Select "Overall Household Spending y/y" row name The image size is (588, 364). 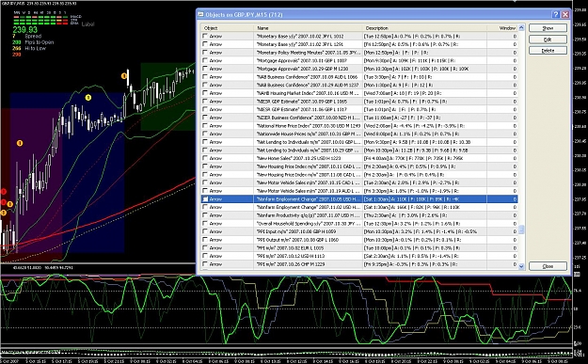[309, 224]
